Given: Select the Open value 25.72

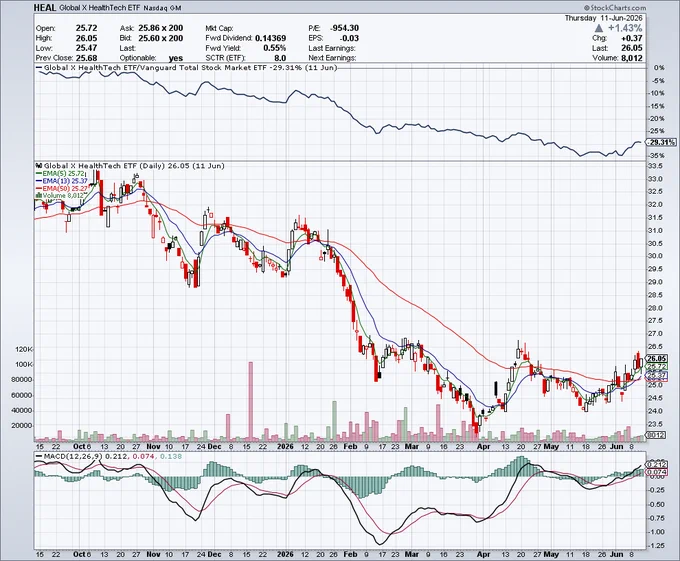Looking at the screenshot, I should 86,28.
